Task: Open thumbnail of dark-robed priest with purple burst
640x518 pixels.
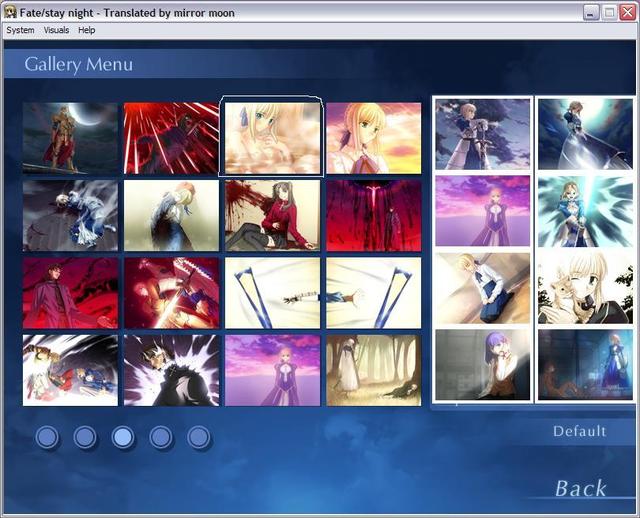Action: coord(171,370)
